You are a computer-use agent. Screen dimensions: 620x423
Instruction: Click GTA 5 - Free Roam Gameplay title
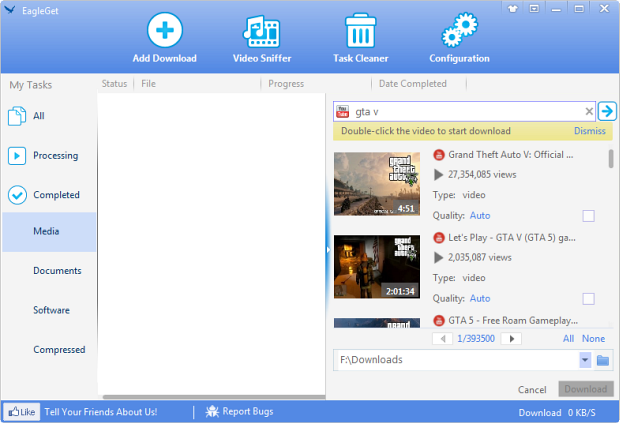(513, 321)
